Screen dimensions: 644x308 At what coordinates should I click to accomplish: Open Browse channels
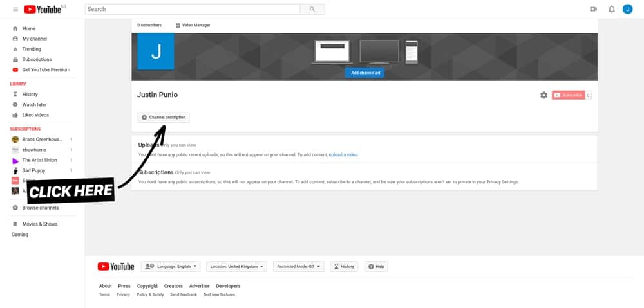click(40, 208)
